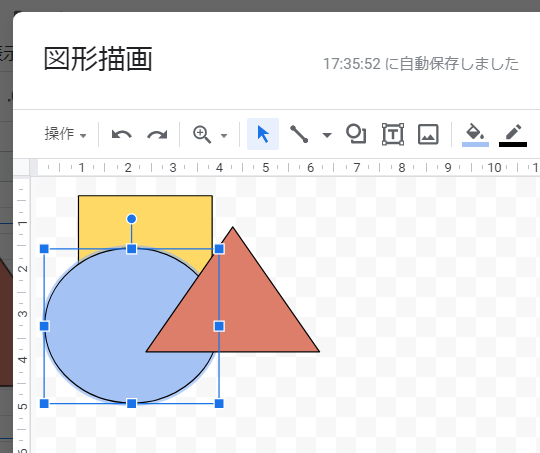The image size is (540, 453).
Task: Click the top-right resize handle of circle
Action: click(219, 249)
